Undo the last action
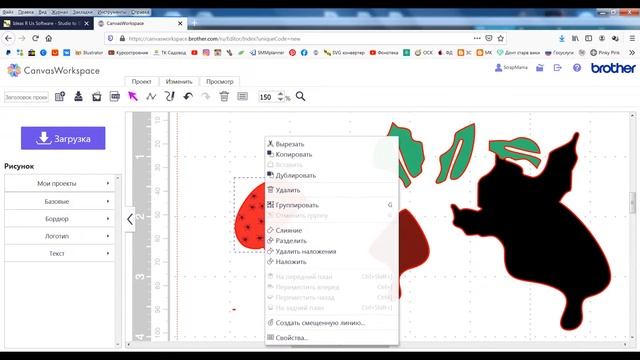 [x=188, y=97]
